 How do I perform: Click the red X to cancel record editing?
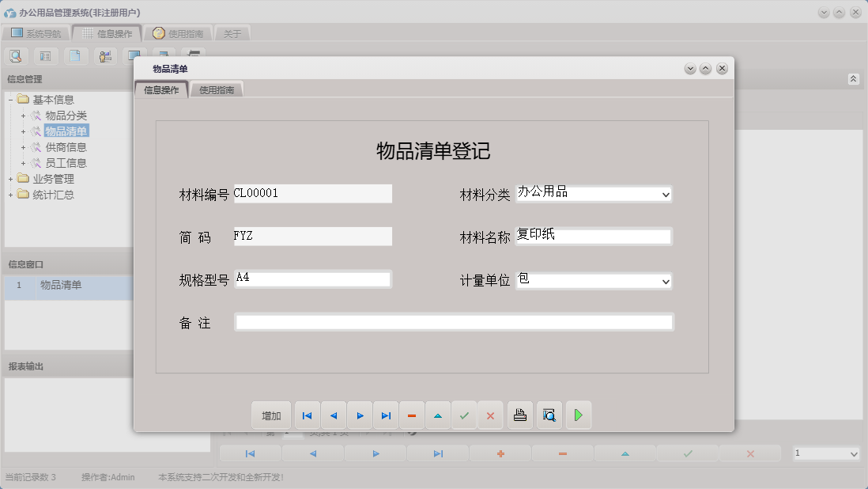pyautogui.click(x=491, y=415)
